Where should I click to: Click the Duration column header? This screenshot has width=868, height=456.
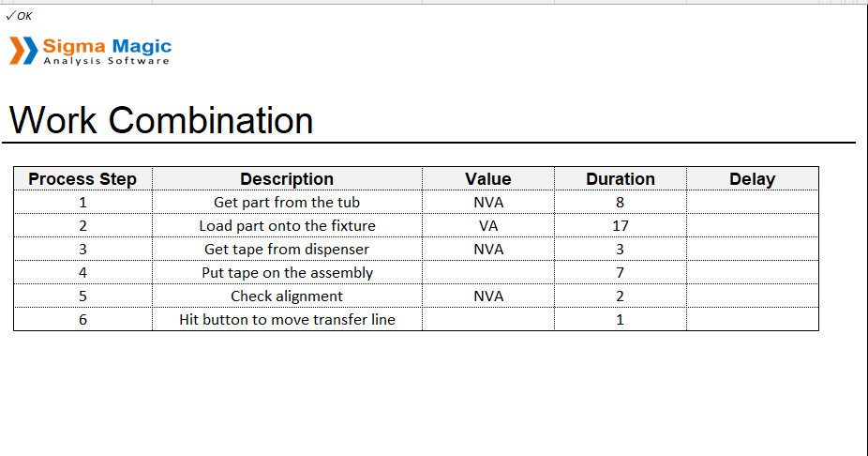[621, 179]
